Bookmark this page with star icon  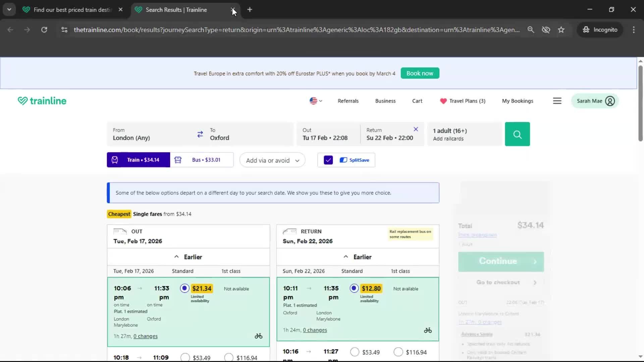(561, 30)
